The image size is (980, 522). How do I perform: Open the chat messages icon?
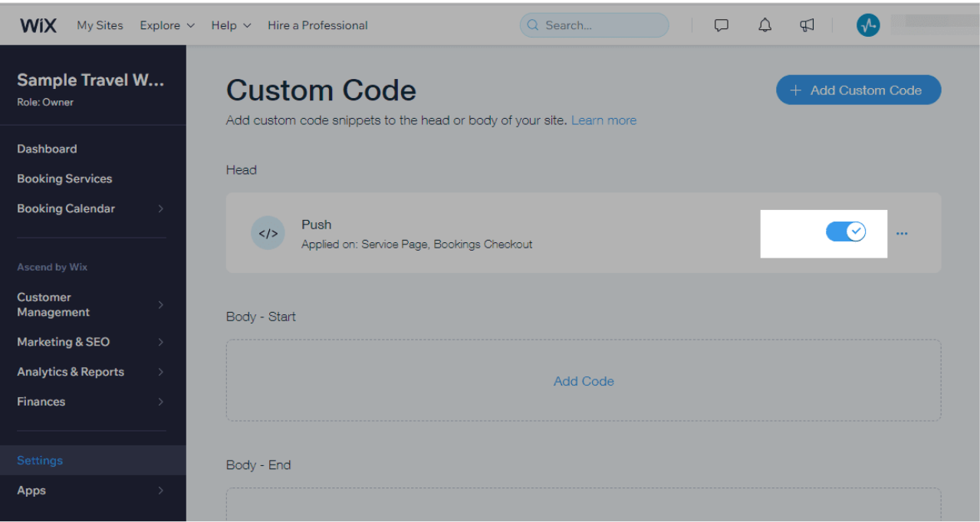pyautogui.click(x=721, y=25)
